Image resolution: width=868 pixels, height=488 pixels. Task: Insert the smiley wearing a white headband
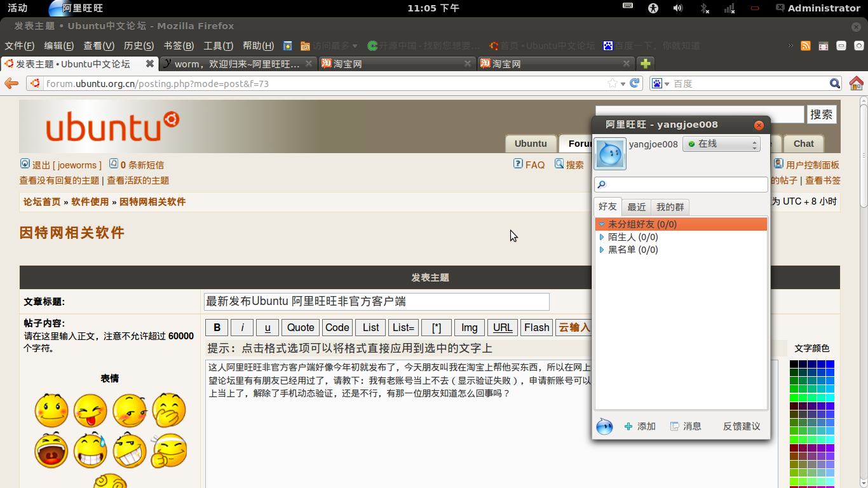tap(169, 451)
